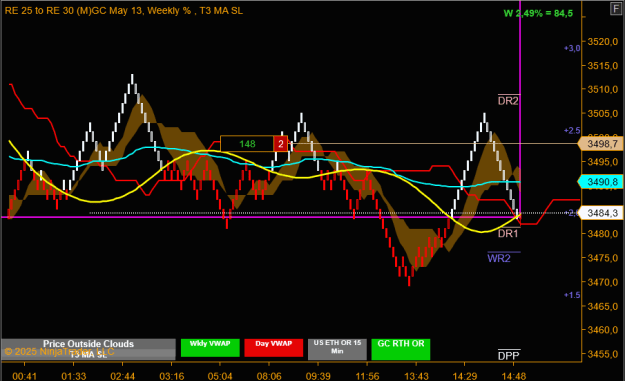The height and width of the screenshot is (381, 625).
Task: Click the 01:33 time axis label
Action: (x=74, y=376)
